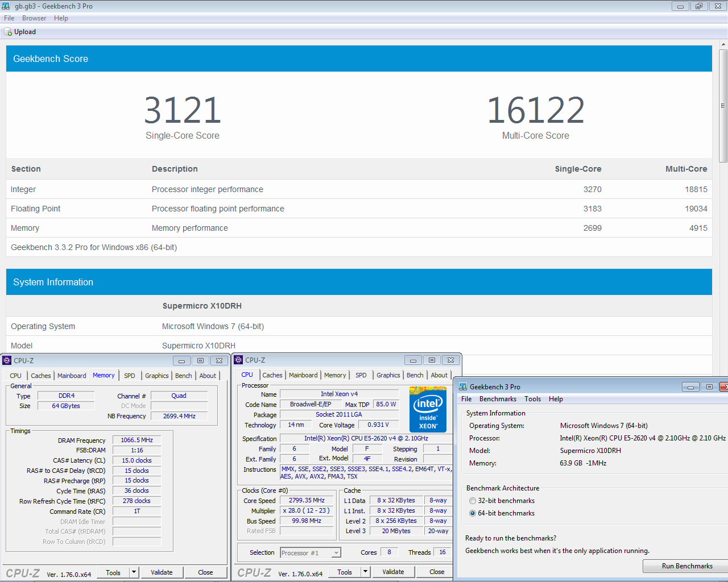Open SPD tab in right CPU-Z window

(361, 375)
